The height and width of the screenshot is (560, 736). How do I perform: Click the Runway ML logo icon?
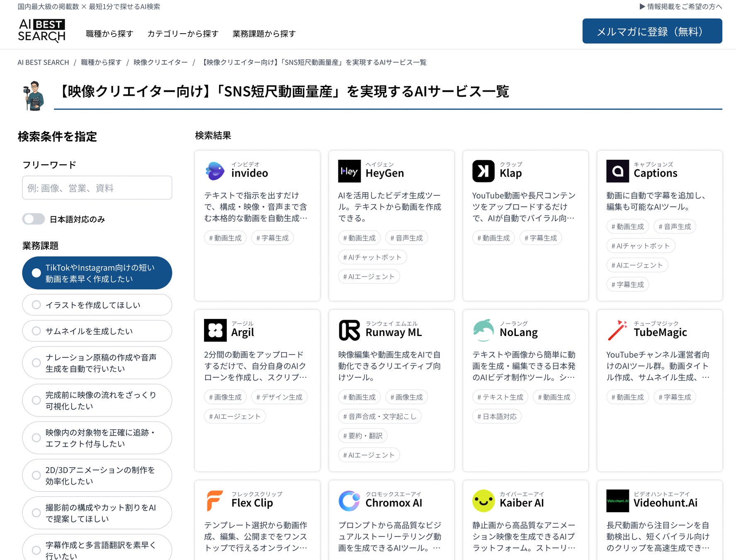[349, 330]
